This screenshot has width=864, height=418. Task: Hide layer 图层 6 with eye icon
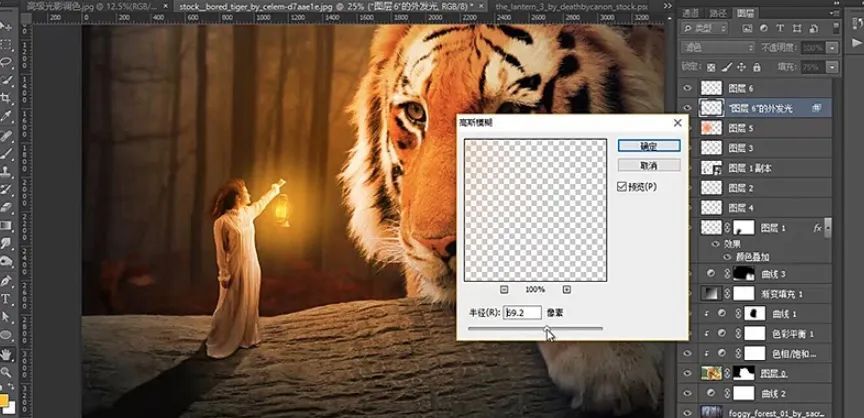[x=687, y=88]
